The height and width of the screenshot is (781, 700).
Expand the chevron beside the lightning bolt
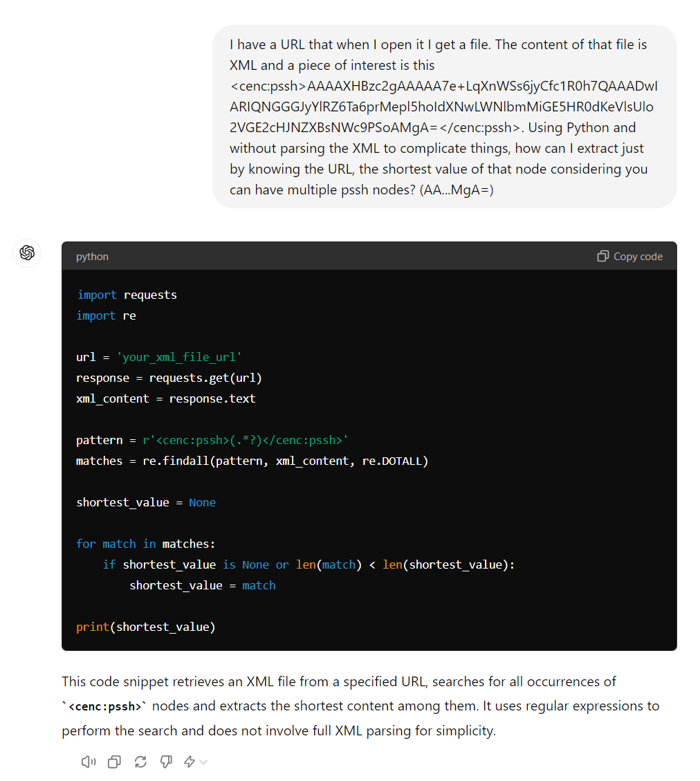pyautogui.click(x=203, y=762)
